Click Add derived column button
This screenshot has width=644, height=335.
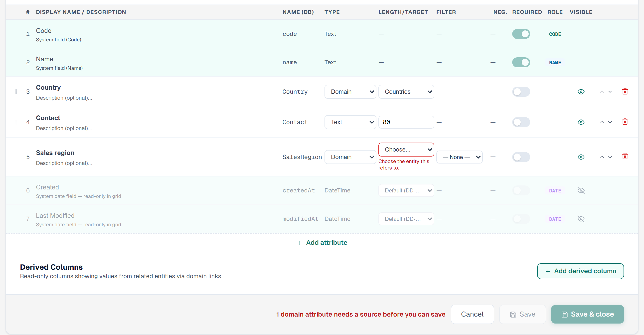580,271
